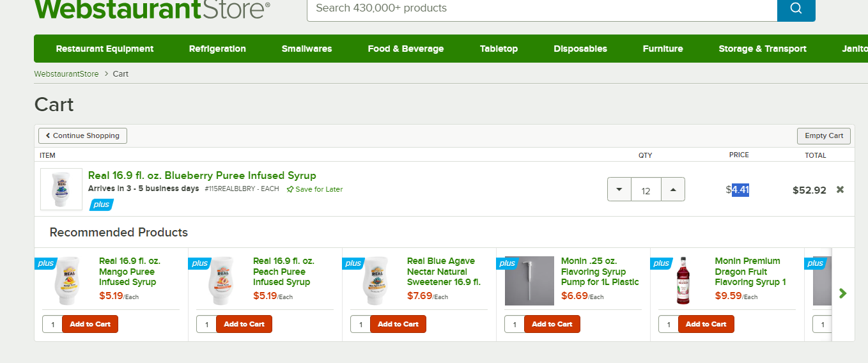Image resolution: width=868 pixels, height=363 pixels.
Task: Click the Empty Cart button
Action: click(824, 135)
